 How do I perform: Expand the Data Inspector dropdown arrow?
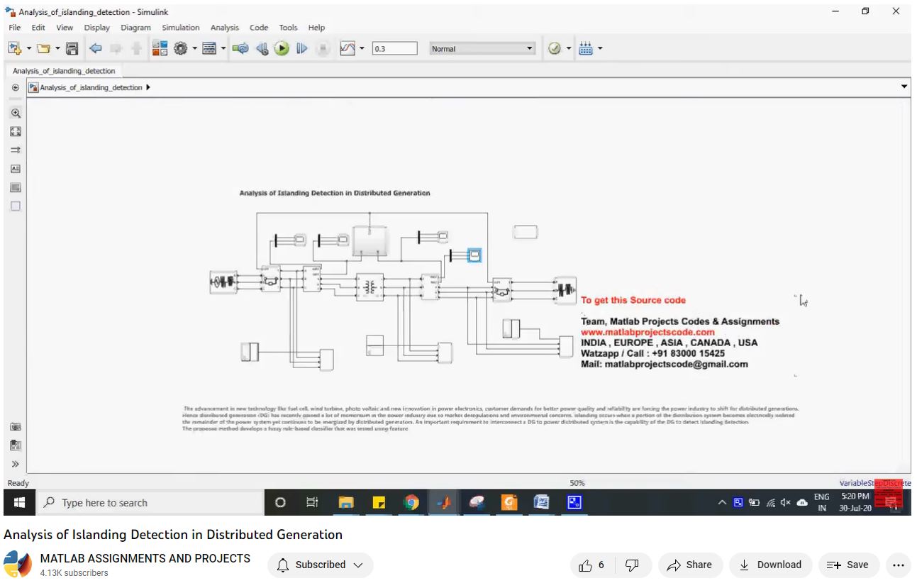coord(362,48)
